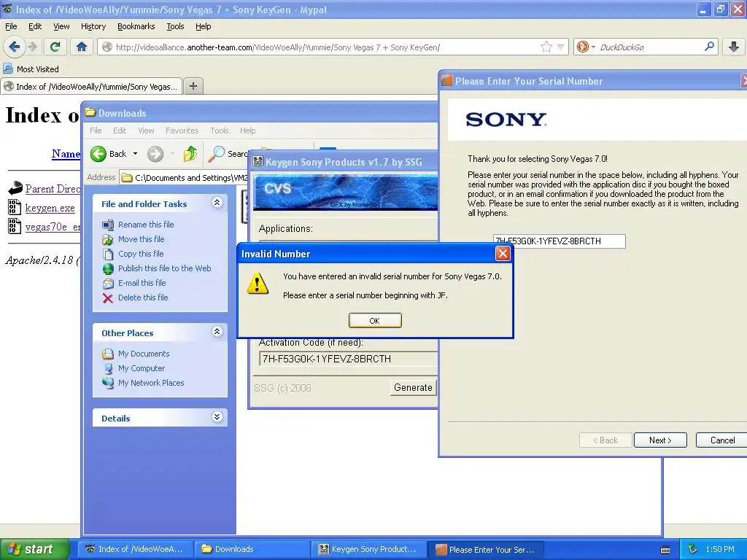This screenshot has width=747, height=560.
Task: Click the Explorer Search magnifier button
Action: click(228, 154)
